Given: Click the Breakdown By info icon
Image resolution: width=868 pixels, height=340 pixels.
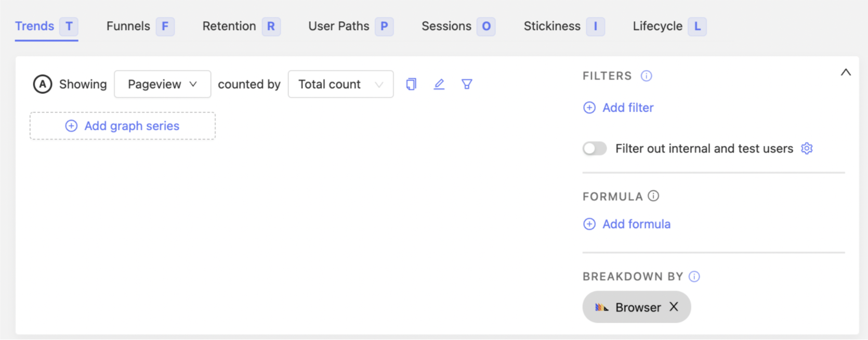Looking at the screenshot, I should point(694,277).
